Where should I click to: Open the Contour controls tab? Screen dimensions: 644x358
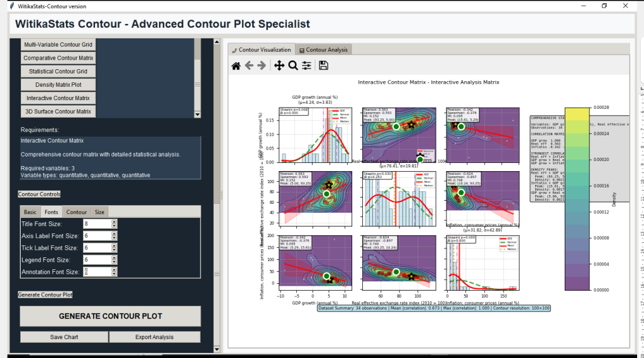76,212
